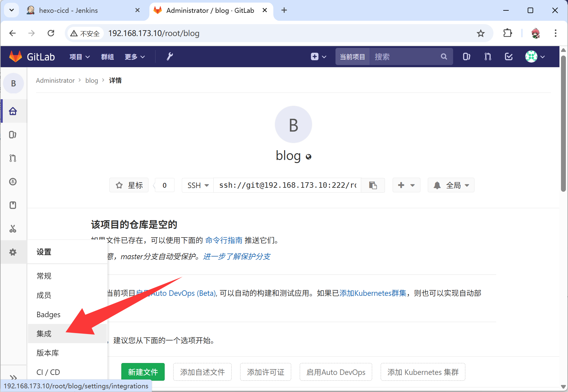Open Merge Requests icon in the left sidebar
Viewport: 568px width, 392px height.
[13, 158]
